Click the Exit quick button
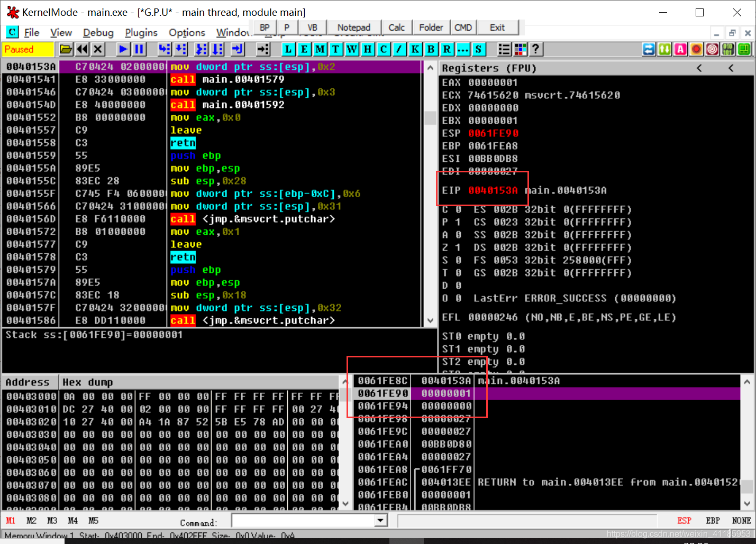756x544 pixels. pyautogui.click(x=497, y=27)
